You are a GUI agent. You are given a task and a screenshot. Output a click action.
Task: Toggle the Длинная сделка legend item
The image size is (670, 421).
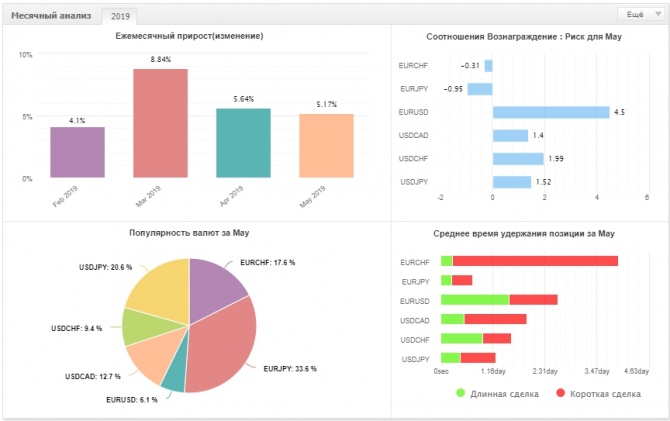[497, 394]
